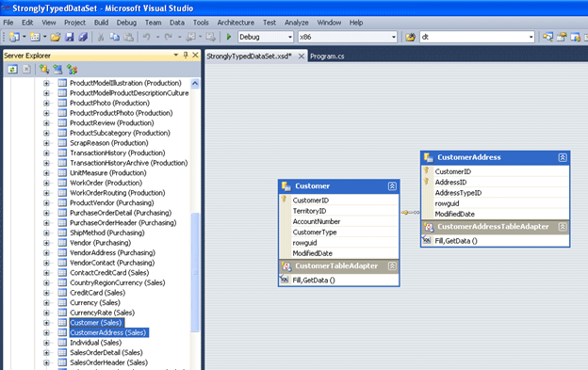Click the Open File folder icon
Viewport: 588px width, 370px height.
point(56,37)
